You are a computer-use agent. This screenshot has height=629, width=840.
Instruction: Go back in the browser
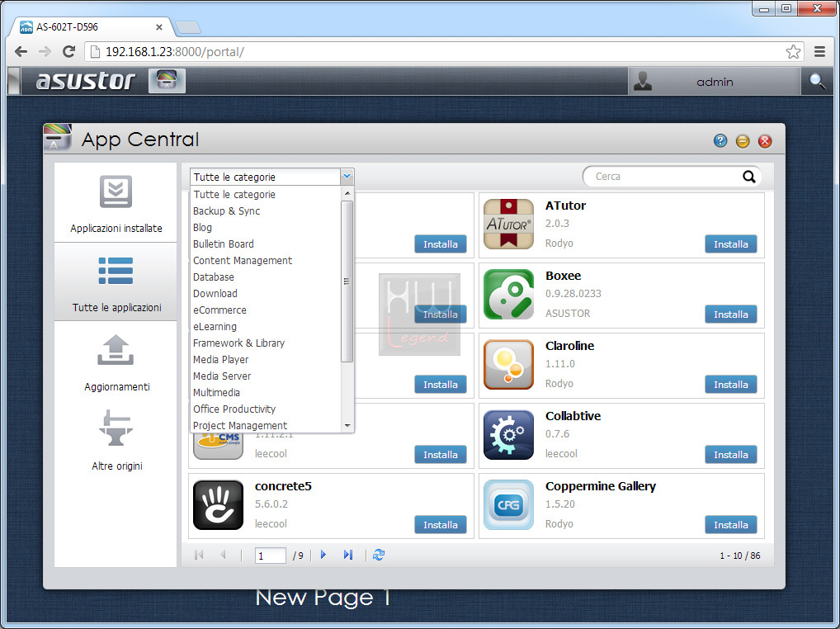pyautogui.click(x=21, y=51)
